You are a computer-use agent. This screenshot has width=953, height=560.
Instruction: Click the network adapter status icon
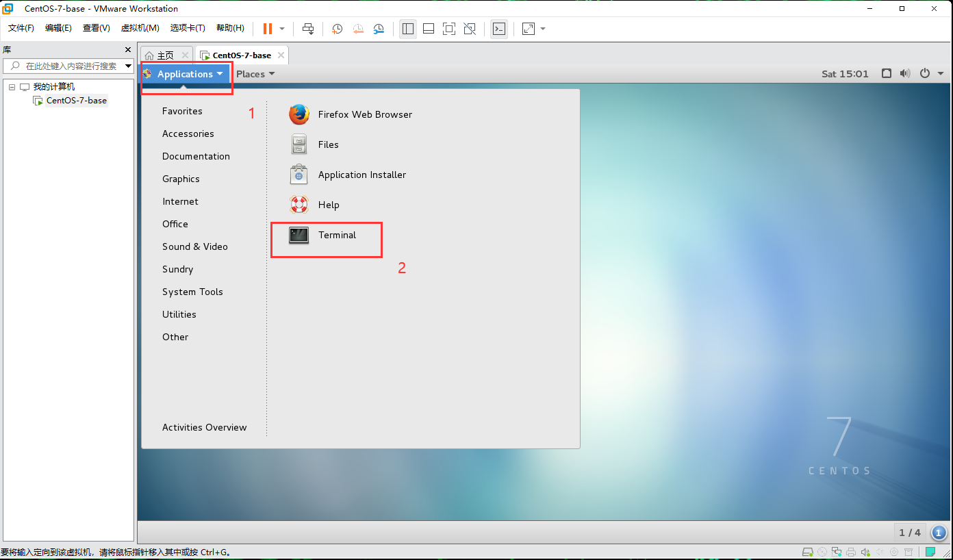(837, 552)
